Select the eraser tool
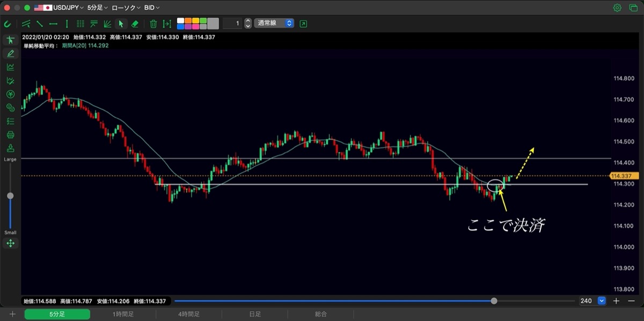The image size is (644, 321). click(x=135, y=24)
